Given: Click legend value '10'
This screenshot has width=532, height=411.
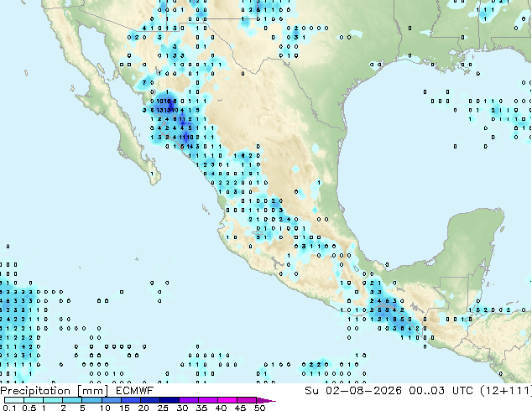Looking at the screenshot, I should click(x=105, y=408).
